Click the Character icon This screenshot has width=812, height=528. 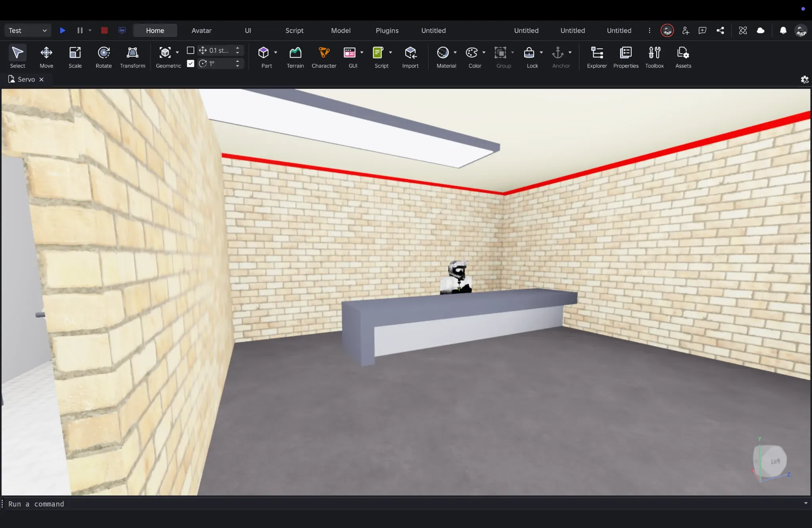[324, 57]
